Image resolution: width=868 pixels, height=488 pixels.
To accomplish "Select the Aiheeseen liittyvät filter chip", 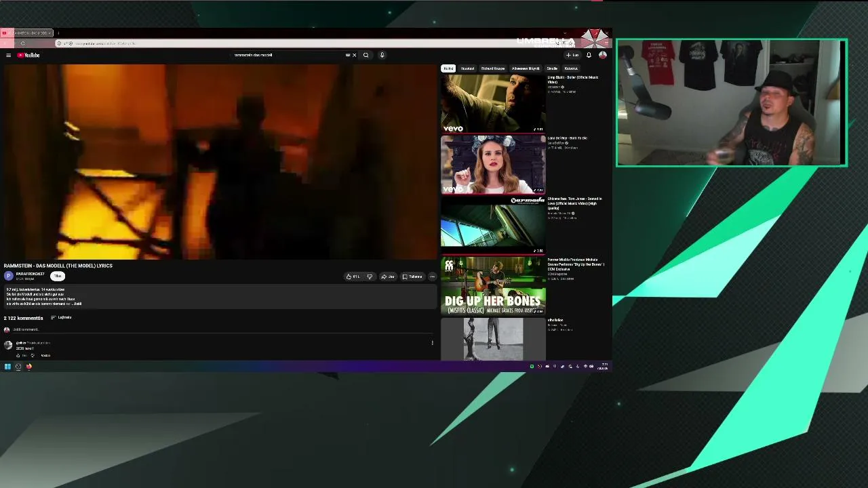I will click(526, 68).
